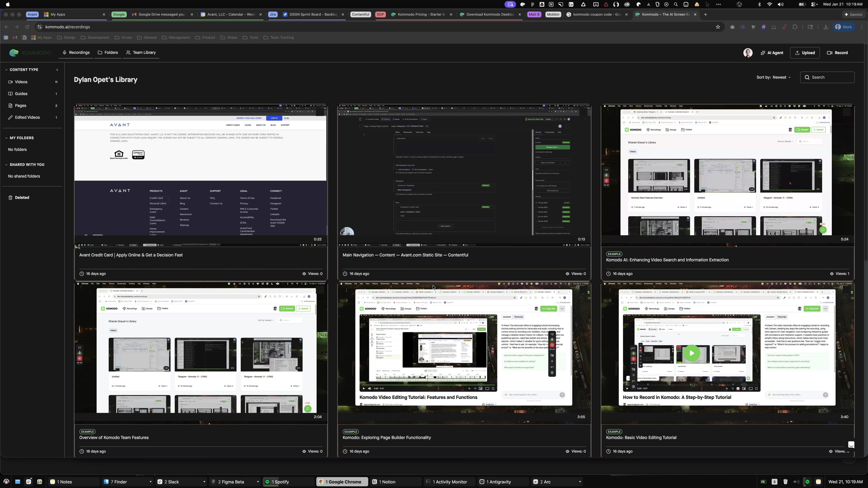
Task: Open the Chrome downloads icon
Action: click(x=826, y=27)
